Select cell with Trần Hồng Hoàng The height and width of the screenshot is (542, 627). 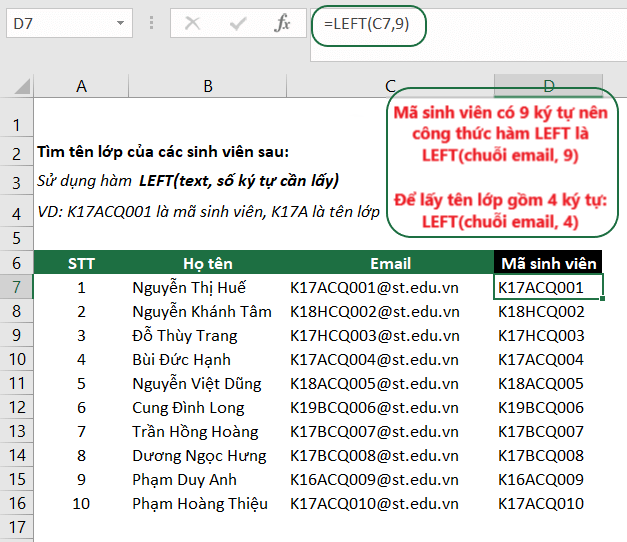tap(208, 431)
